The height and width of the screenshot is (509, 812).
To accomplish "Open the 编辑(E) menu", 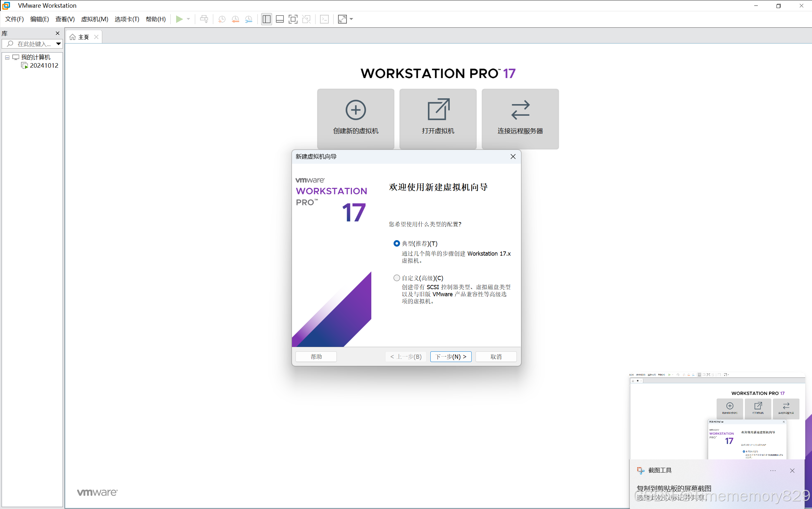I will tap(39, 19).
